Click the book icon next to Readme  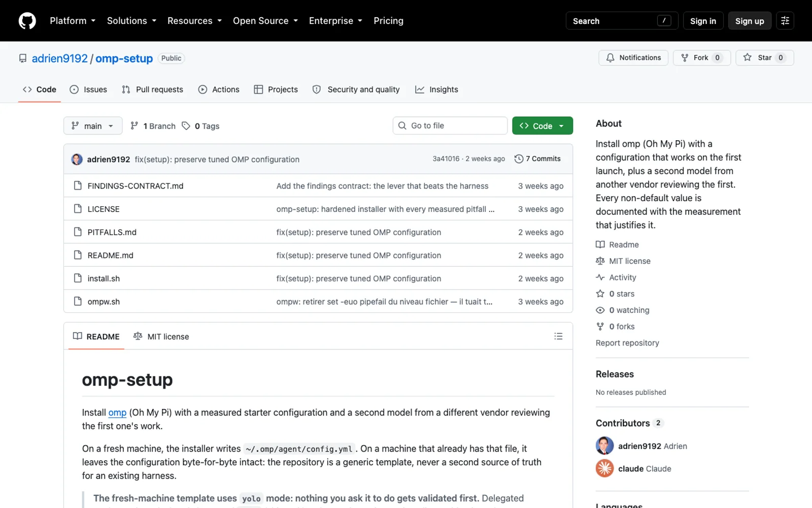600,245
